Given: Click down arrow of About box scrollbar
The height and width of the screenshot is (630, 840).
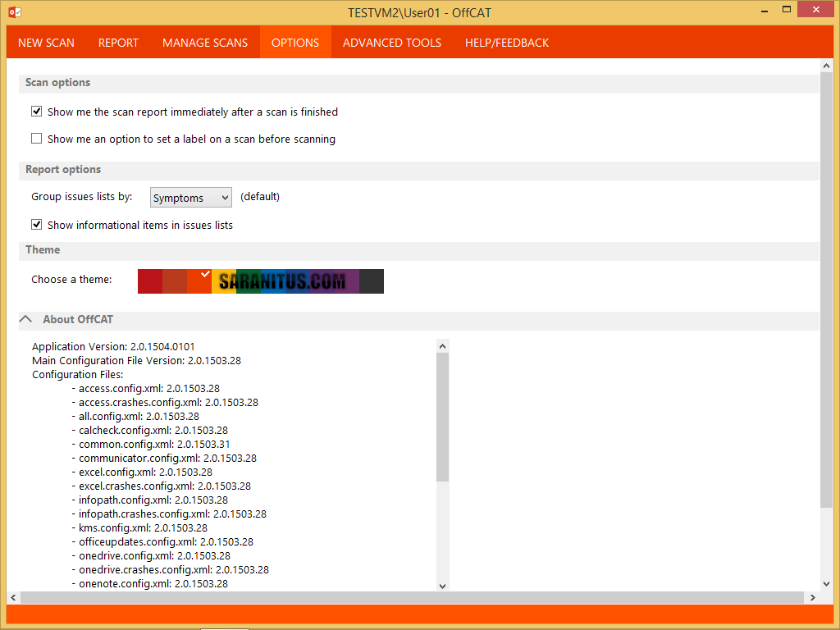Looking at the screenshot, I should click(442, 586).
